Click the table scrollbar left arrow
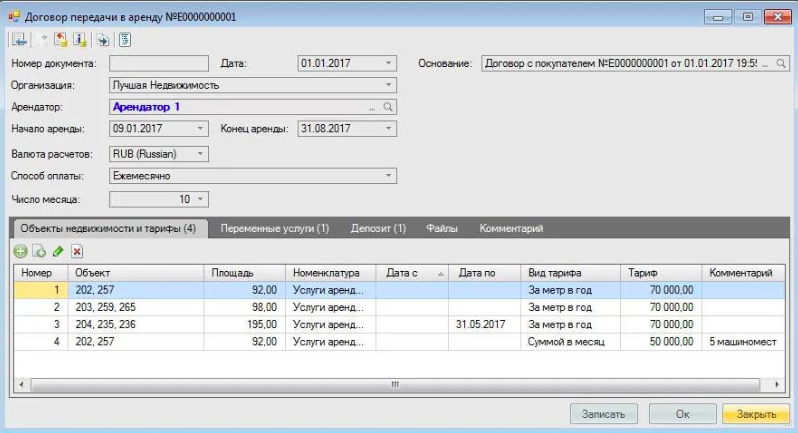The height and width of the screenshot is (433, 798). [x=21, y=384]
